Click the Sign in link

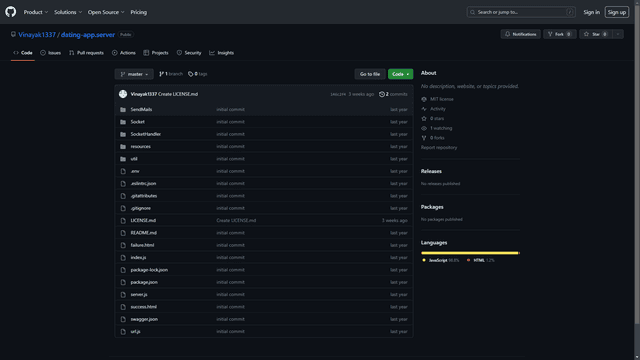point(591,12)
